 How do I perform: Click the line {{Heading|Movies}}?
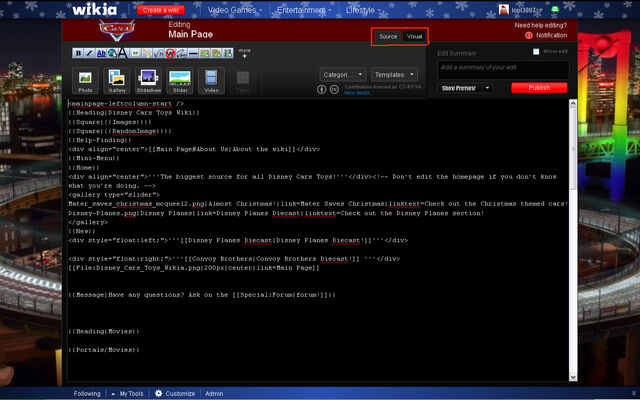104,331
